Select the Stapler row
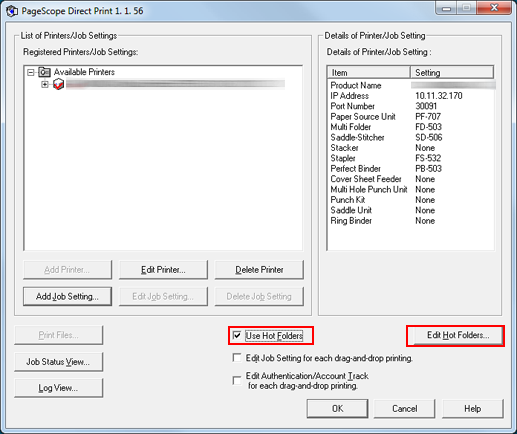 pos(411,158)
